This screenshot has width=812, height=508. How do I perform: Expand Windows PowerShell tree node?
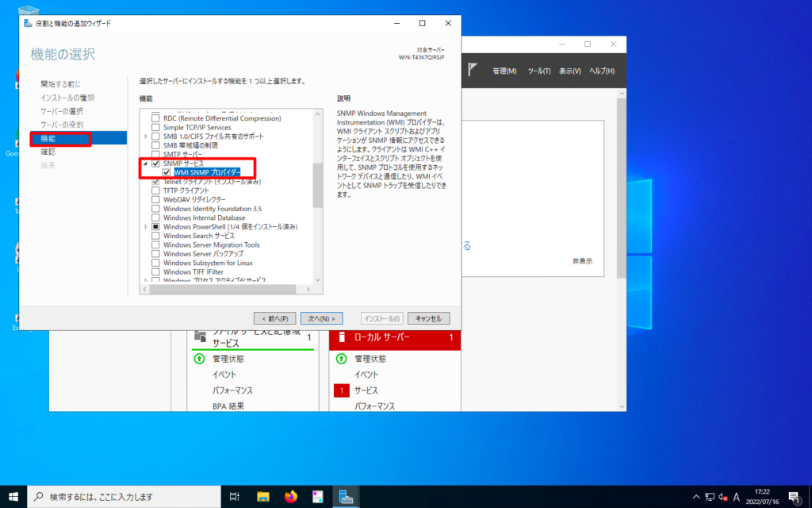tap(146, 226)
